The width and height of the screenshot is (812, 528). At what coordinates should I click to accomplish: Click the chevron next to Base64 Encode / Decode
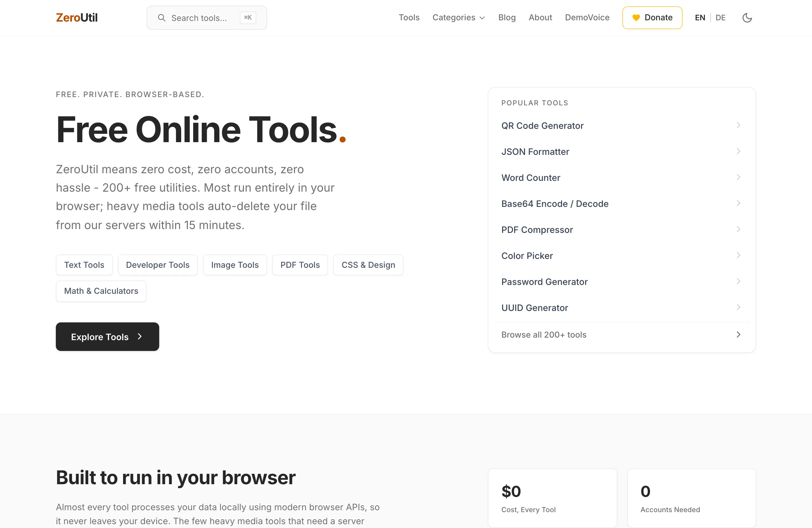pyautogui.click(x=738, y=203)
